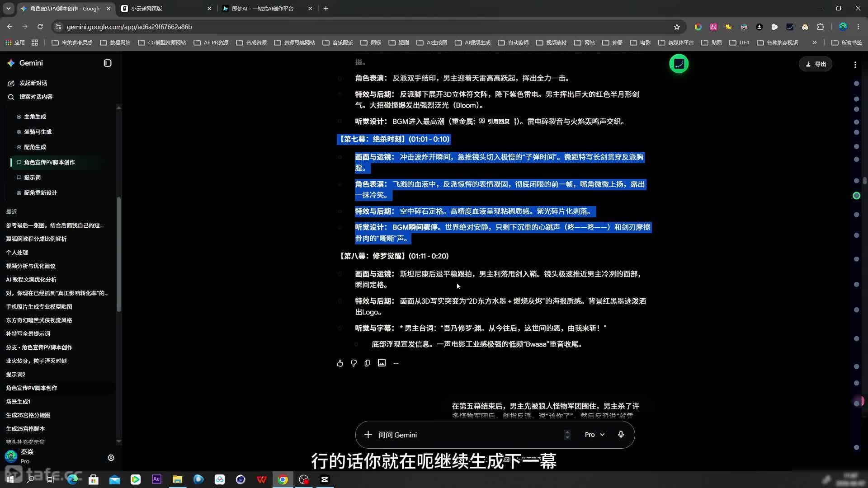Open CapCut from the taskbar
This screenshot has width=868, height=488.
point(325,479)
